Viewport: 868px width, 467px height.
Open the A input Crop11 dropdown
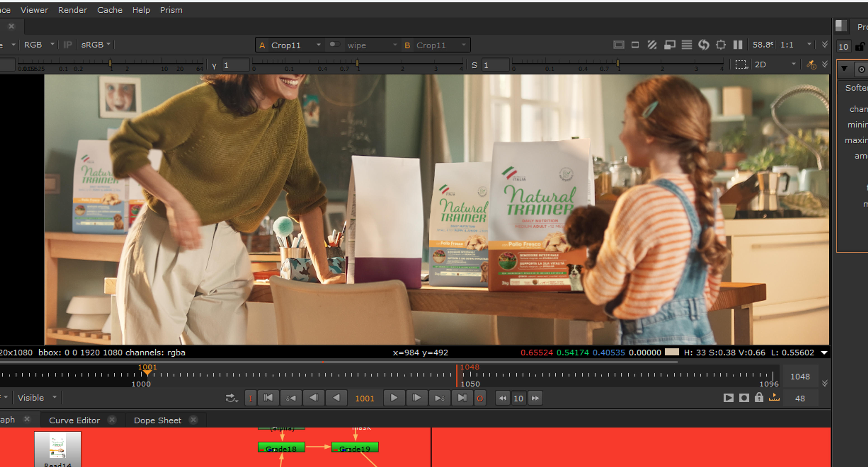[290, 45]
